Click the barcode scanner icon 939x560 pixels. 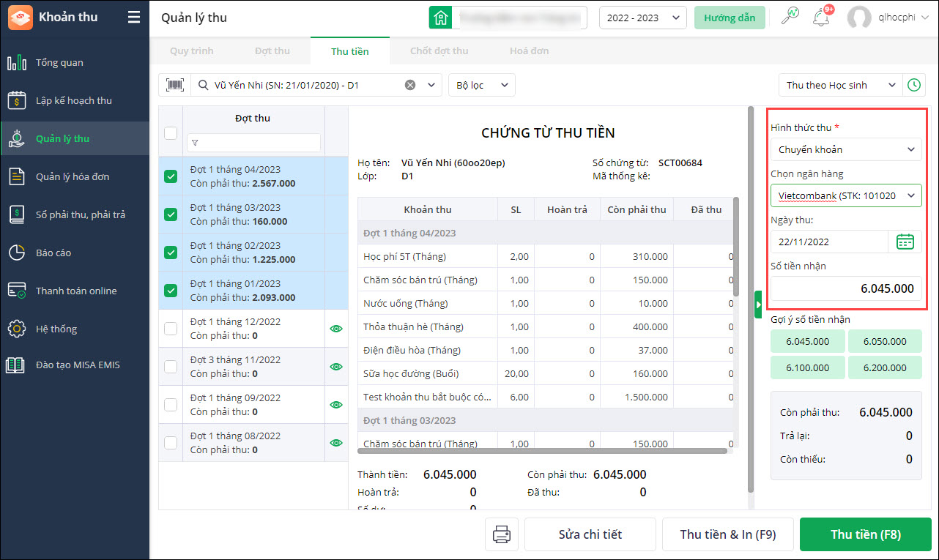(174, 85)
